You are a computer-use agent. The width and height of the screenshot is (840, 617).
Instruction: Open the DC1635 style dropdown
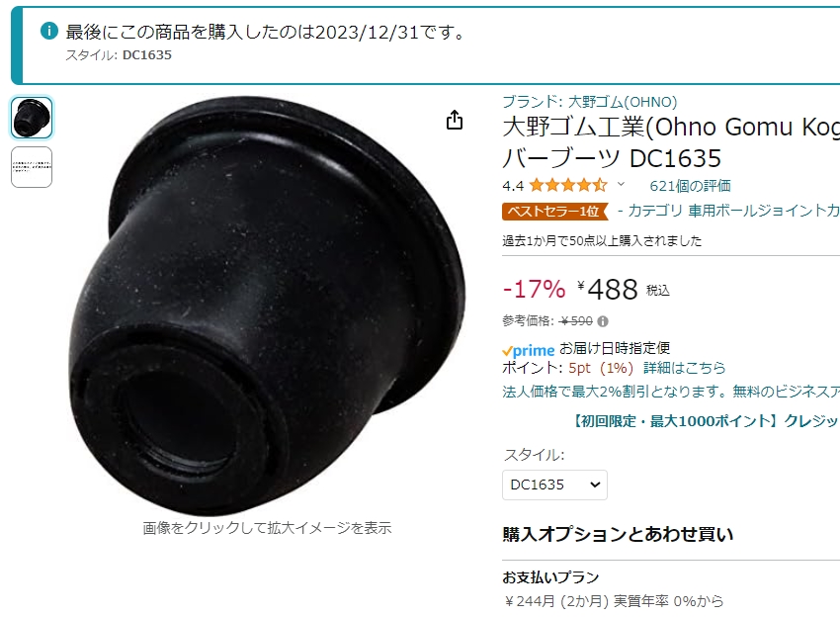point(554,485)
